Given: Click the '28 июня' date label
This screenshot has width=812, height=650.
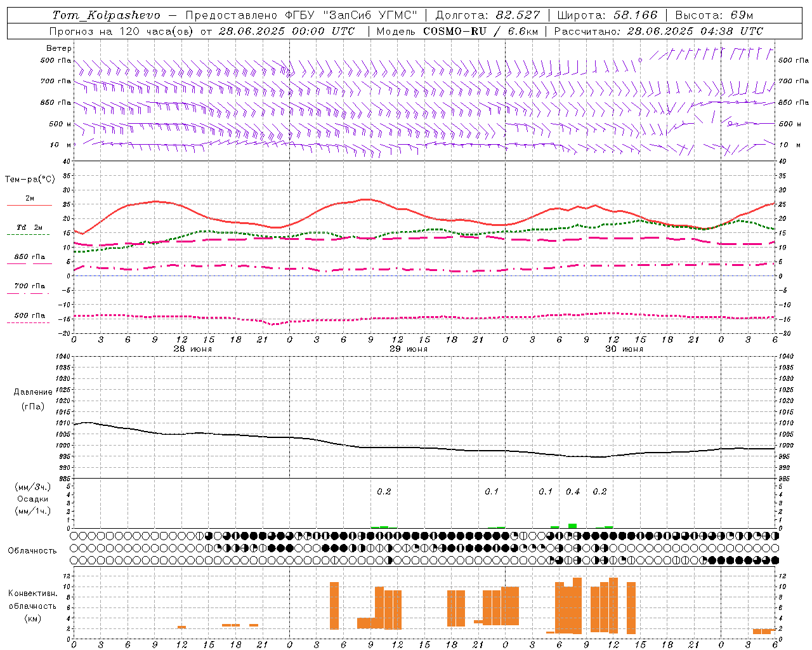Looking at the screenshot, I should pos(193,349).
